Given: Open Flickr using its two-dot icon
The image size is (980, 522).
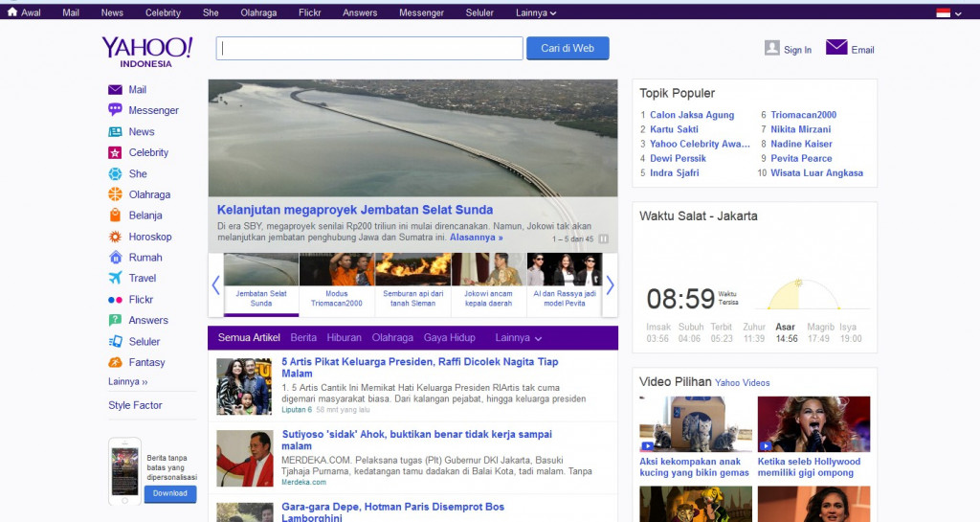Looking at the screenshot, I should pyautogui.click(x=115, y=300).
